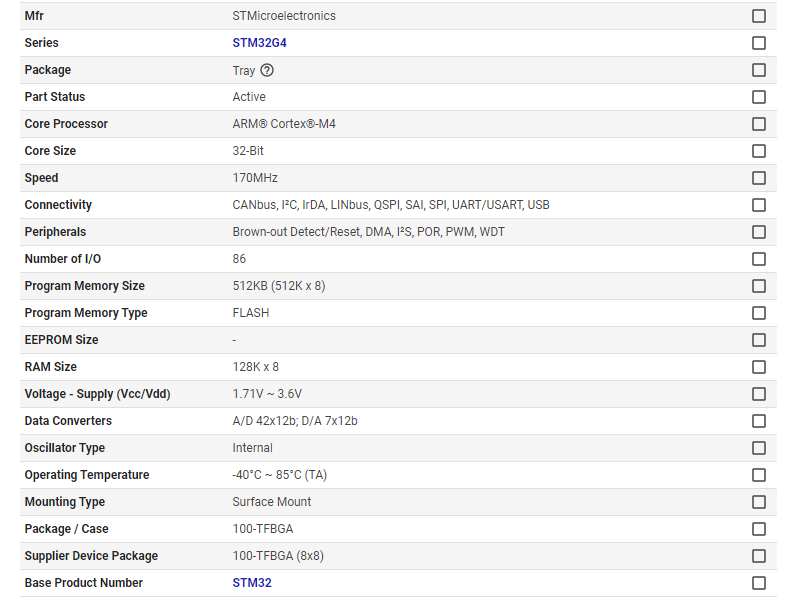The height and width of the screenshot is (603, 790).
Task: Tick the Part Status row checkbox
Action: coord(759,97)
